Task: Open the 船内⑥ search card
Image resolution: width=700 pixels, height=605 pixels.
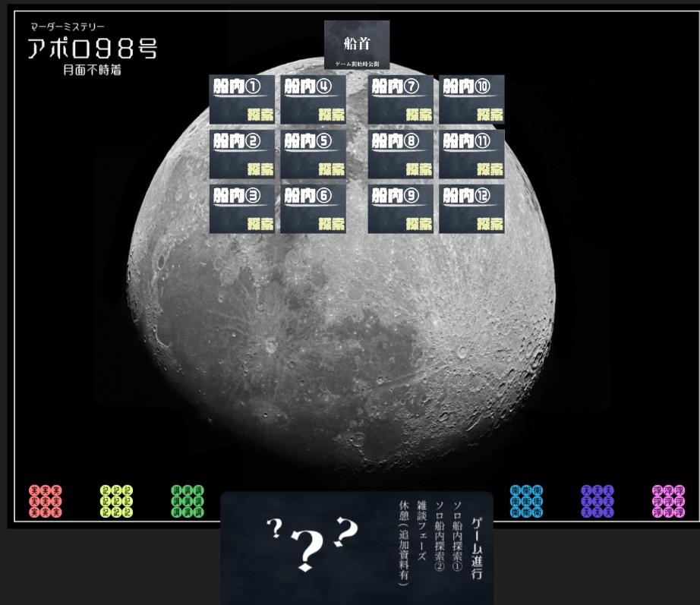Action: (314, 209)
